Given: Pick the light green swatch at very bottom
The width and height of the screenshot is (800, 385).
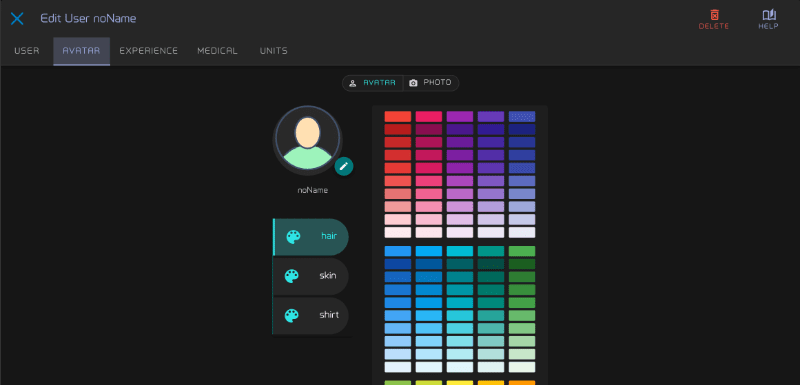Looking at the screenshot, I should (397, 382).
